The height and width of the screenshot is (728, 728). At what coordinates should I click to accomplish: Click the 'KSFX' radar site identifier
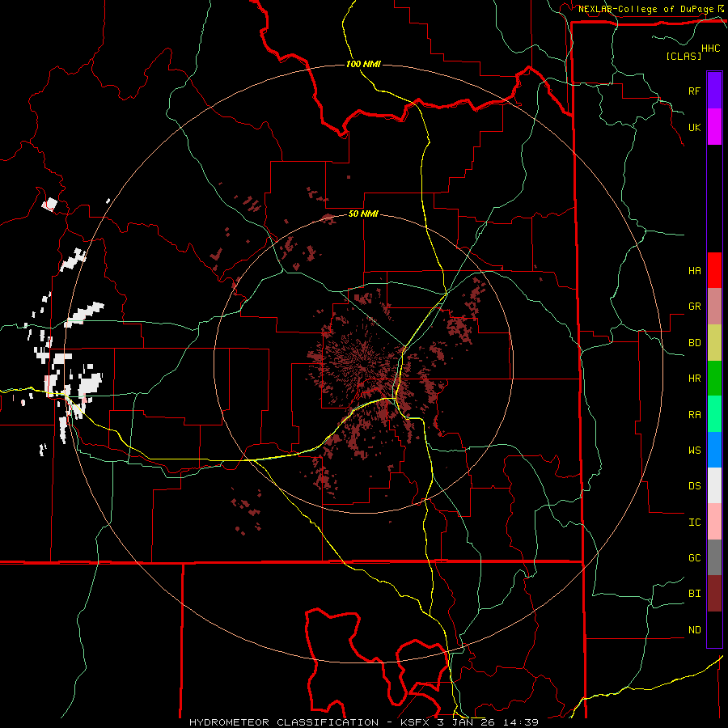pyautogui.click(x=413, y=722)
